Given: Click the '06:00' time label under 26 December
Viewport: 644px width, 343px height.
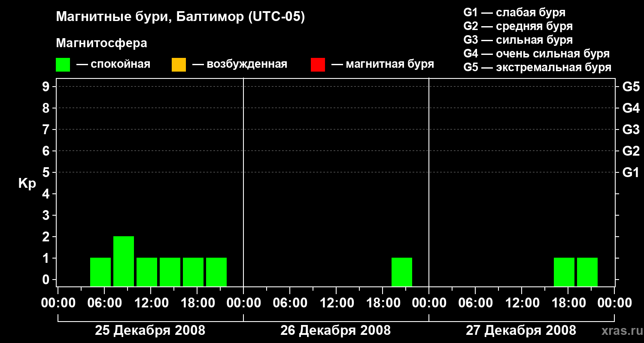Looking at the screenshot, I should [x=290, y=303].
